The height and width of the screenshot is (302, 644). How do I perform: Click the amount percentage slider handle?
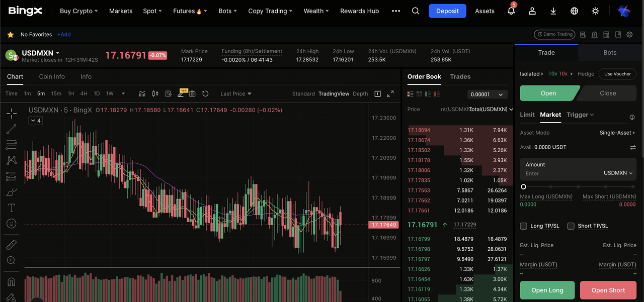(523, 187)
